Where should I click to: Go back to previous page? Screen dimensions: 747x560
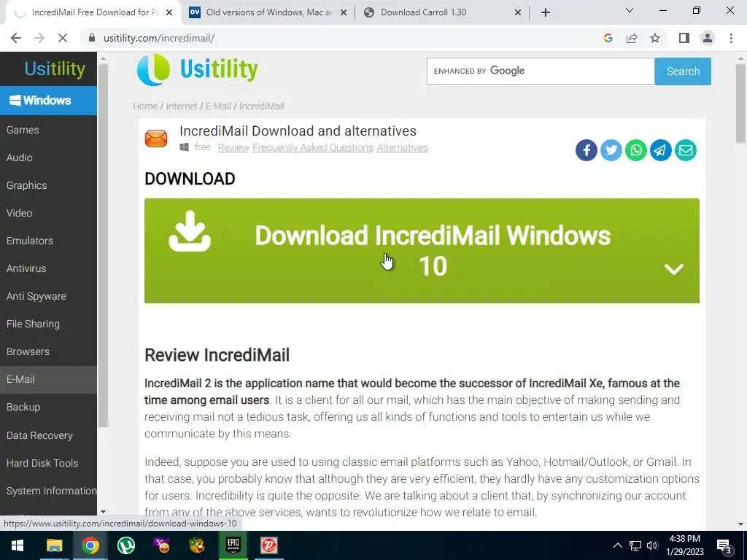(x=16, y=38)
